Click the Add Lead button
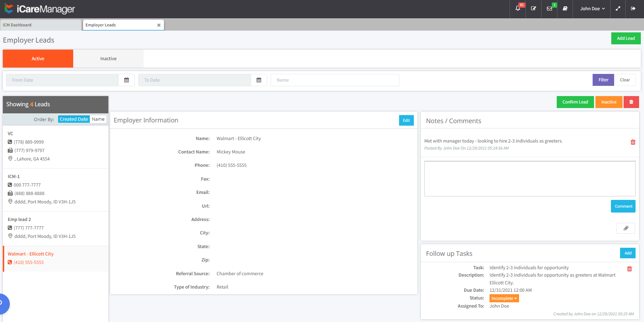Viewport: 644px width, 322px height. [x=626, y=38]
